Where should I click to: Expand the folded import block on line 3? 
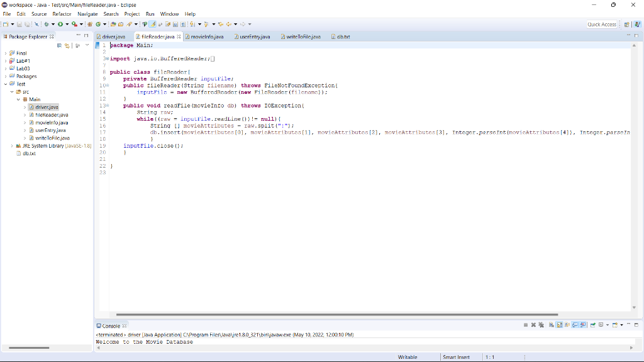108,58
